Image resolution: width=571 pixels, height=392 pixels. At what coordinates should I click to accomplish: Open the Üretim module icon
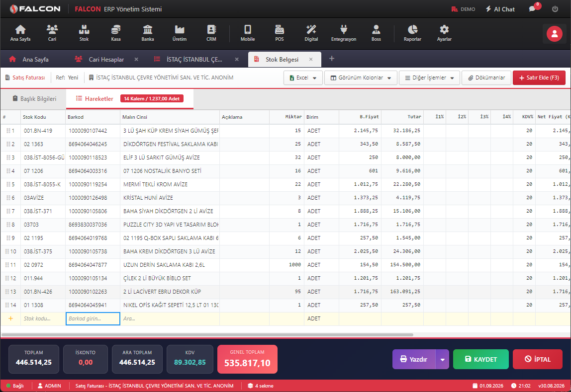click(180, 33)
